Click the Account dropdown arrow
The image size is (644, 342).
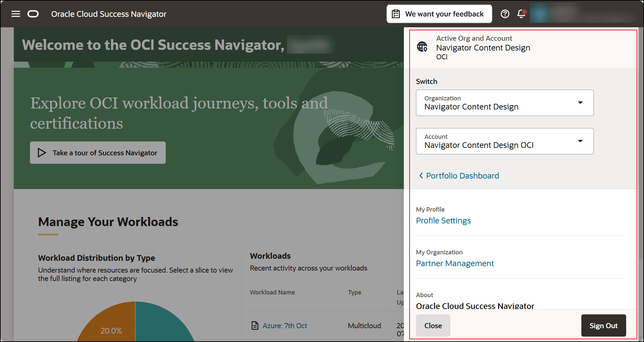pyautogui.click(x=580, y=141)
